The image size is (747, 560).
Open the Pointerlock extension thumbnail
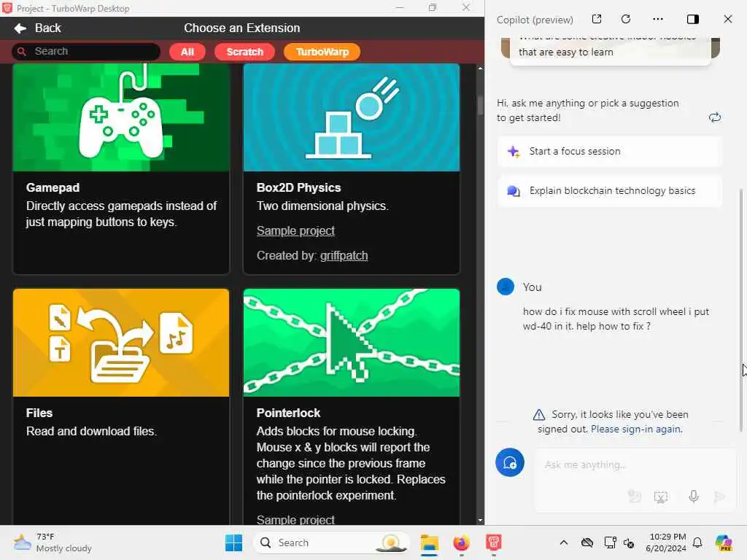[352, 343]
